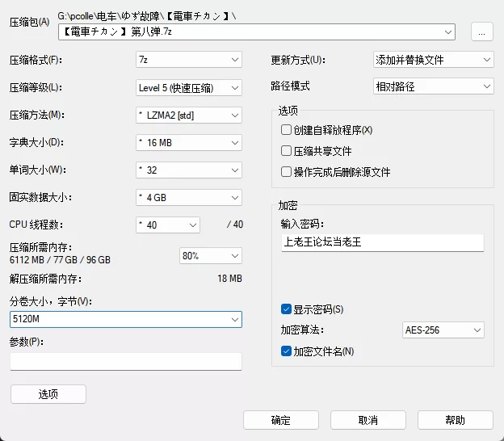Check the 压缩共享文件 option
504x441 pixels.
(286, 151)
